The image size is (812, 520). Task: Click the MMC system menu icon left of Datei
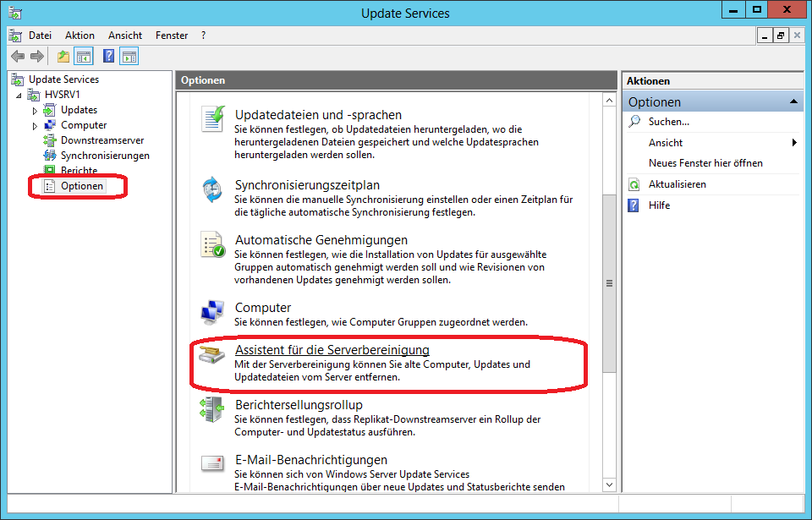[x=15, y=36]
